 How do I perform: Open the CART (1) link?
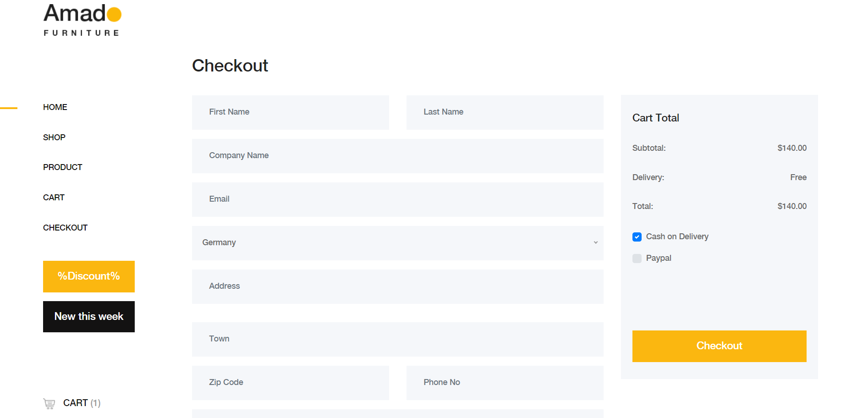pos(82,403)
